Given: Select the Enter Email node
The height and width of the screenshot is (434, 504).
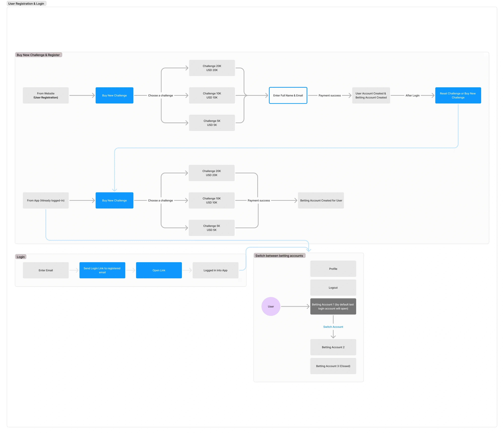Looking at the screenshot, I should pyautogui.click(x=46, y=270).
